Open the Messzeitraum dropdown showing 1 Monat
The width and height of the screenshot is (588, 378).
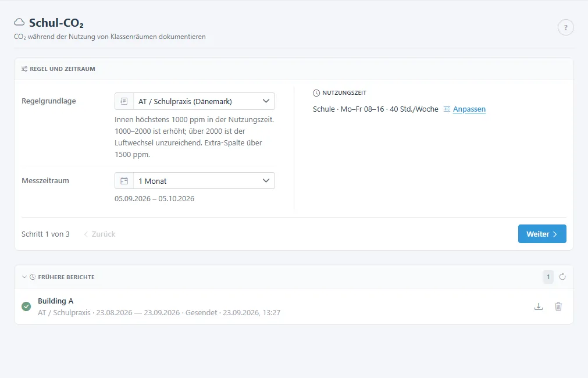(195, 181)
